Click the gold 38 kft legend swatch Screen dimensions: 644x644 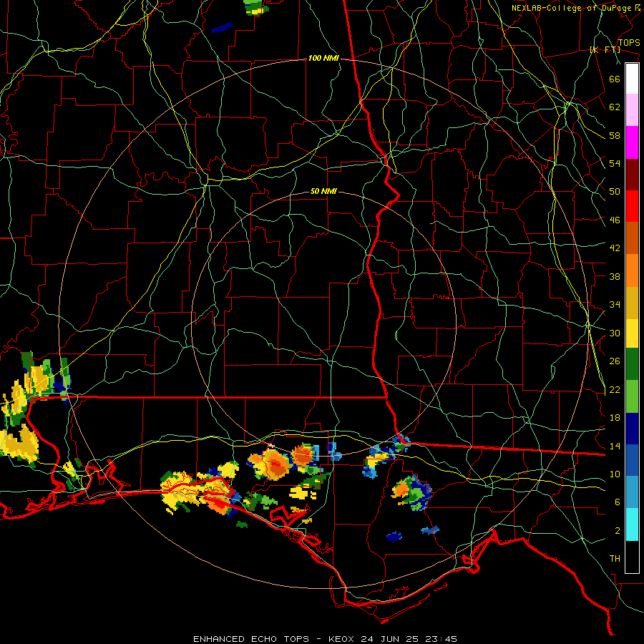632,302
